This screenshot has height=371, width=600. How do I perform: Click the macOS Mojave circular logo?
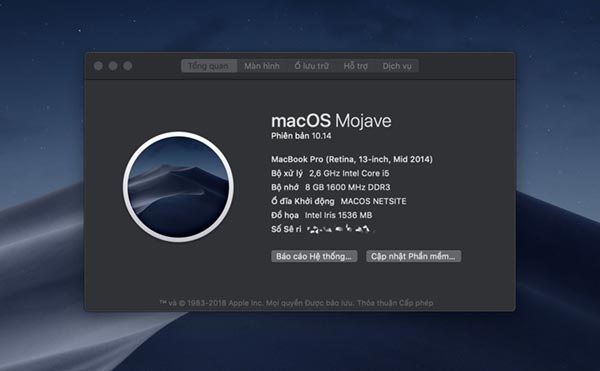pos(178,187)
